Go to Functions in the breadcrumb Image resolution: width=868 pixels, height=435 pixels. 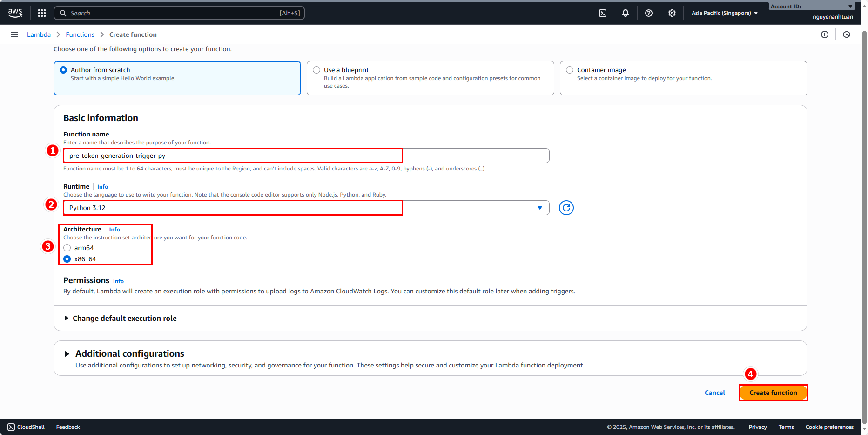coord(80,34)
